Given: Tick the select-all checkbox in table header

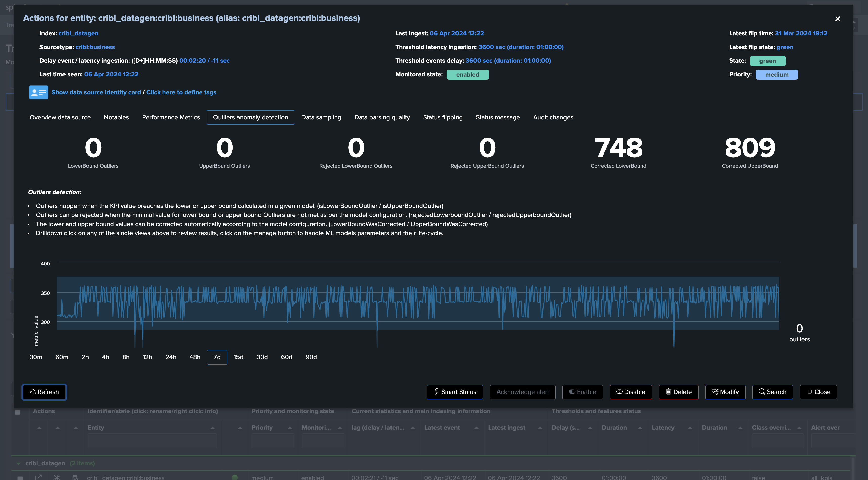Looking at the screenshot, I should 18,412.
